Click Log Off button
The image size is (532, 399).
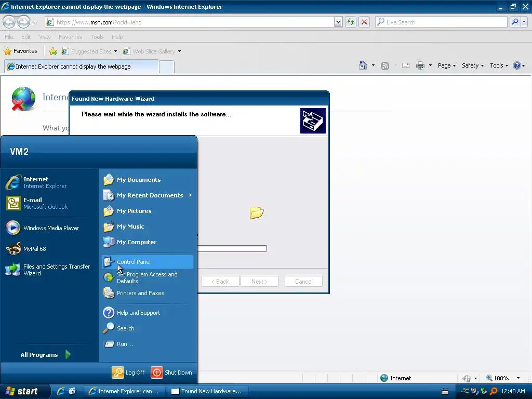128,372
